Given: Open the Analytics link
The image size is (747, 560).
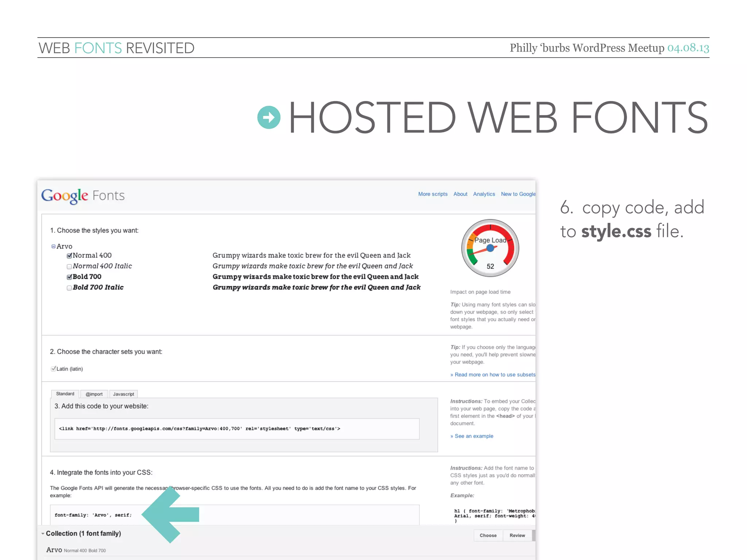Looking at the screenshot, I should 484,194.
